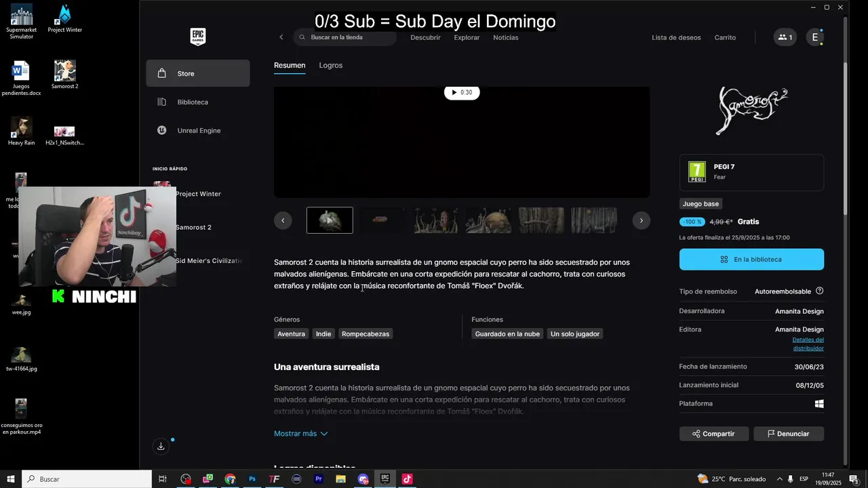Click the Compartir button
The height and width of the screenshot is (488, 868).
[x=714, y=434]
